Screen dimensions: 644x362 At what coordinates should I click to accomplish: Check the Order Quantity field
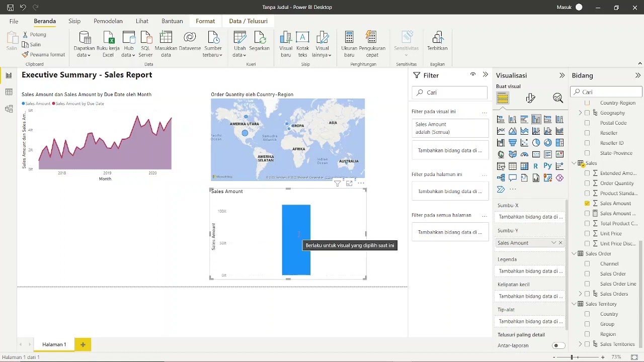point(587,183)
